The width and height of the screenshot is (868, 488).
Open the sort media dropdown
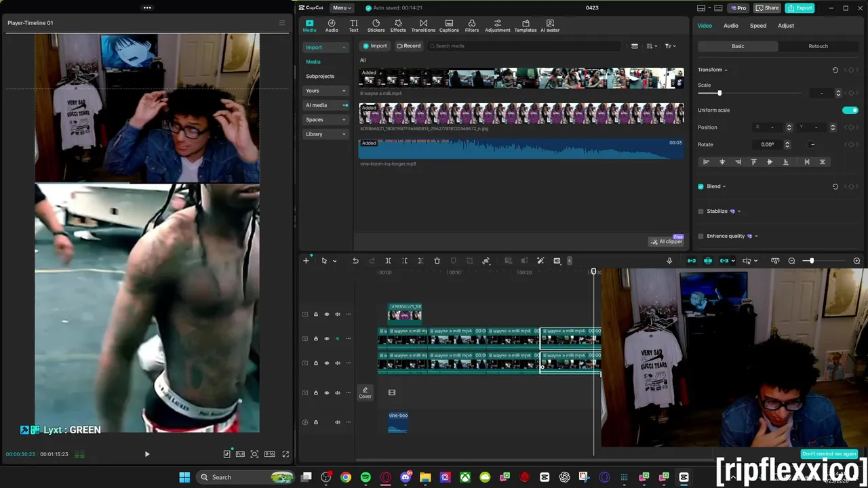(652, 46)
